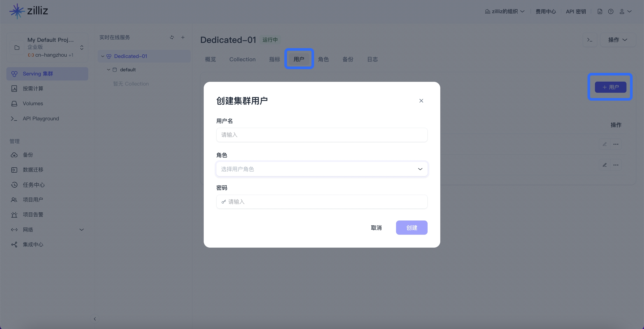Open the terminal console icon button
The height and width of the screenshot is (329, 644).
point(590,40)
